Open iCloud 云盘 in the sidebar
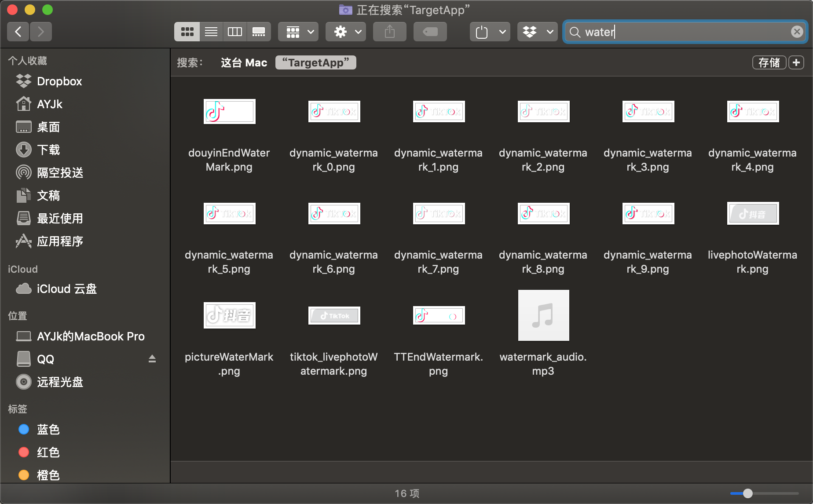Screen dimensions: 813x504 pyautogui.click(x=85, y=289)
